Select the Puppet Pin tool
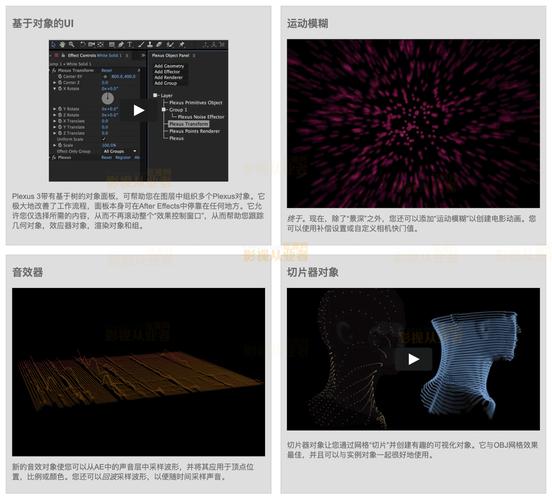The width and height of the screenshot is (552, 500). (182, 44)
